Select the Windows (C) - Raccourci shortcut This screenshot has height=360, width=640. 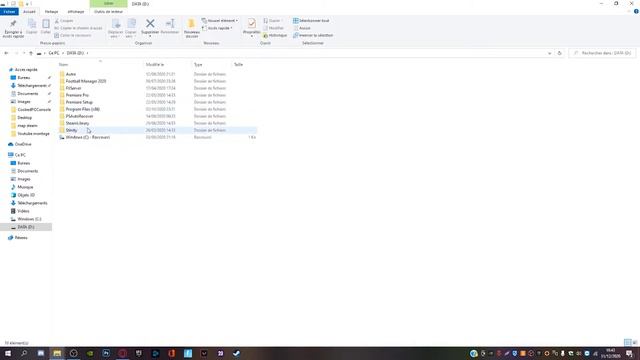coord(87,137)
